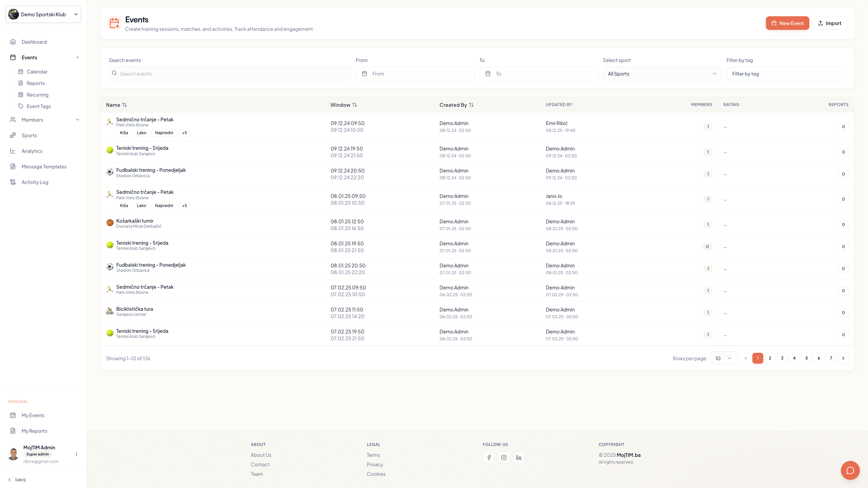This screenshot has width=868, height=488.
Task: Open Analytics in the sidebar
Action: (32, 151)
